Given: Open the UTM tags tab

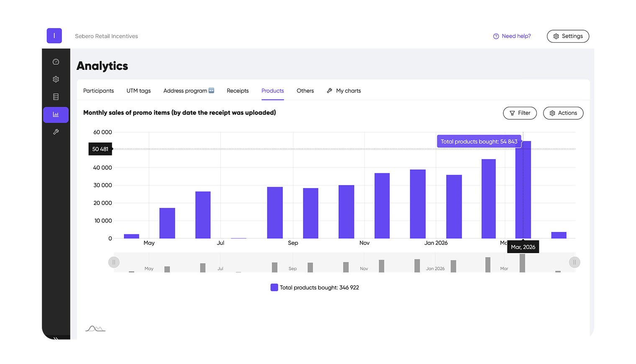Looking at the screenshot, I should click(x=138, y=91).
